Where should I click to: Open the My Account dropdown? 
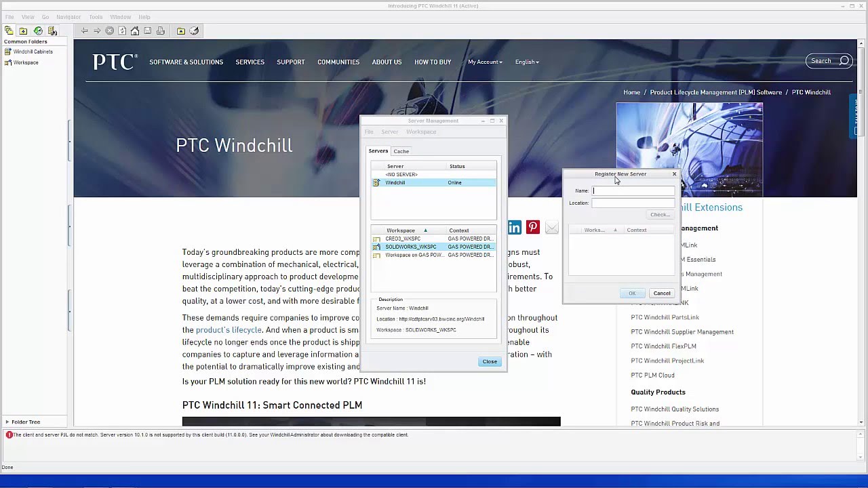tap(485, 62)
